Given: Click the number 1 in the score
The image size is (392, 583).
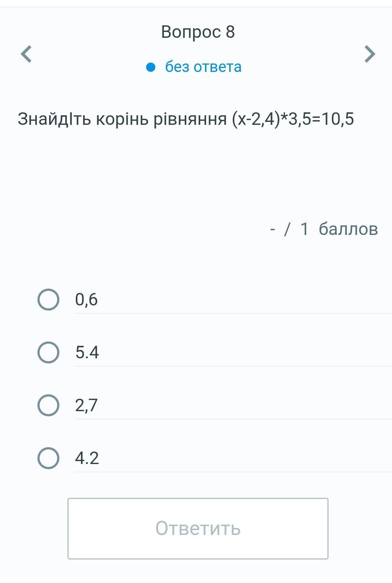Looking at the screenshot, I should tap(304, 229).
